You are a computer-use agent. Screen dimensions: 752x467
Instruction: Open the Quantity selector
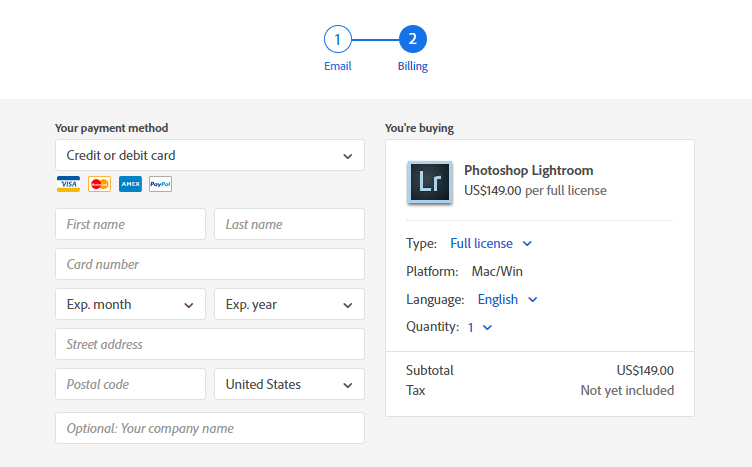(x=480, y=327)
